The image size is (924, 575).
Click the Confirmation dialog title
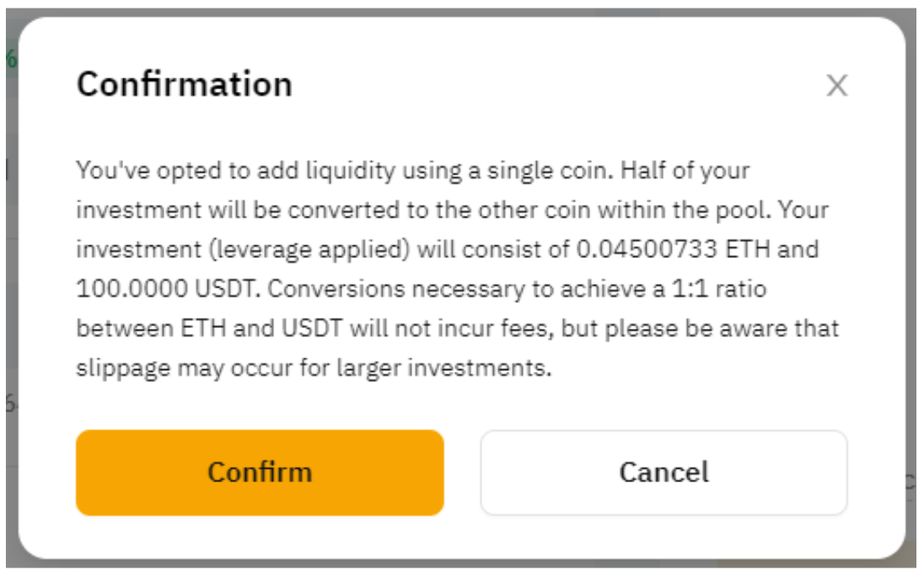(x=185, y=84)
